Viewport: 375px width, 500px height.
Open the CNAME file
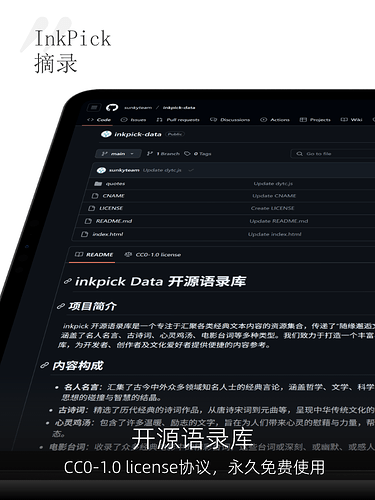pyautogui.click(x=113, y=196)
